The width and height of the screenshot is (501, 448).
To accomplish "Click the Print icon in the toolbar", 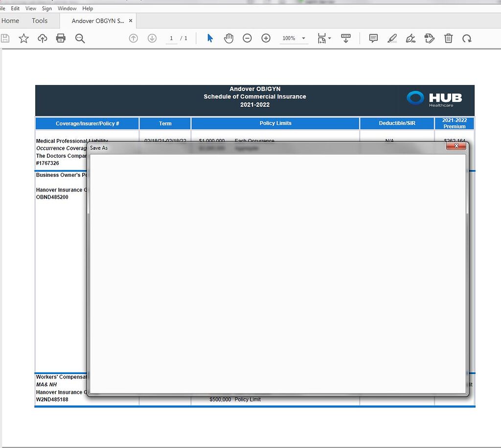I will pos(61,38).
